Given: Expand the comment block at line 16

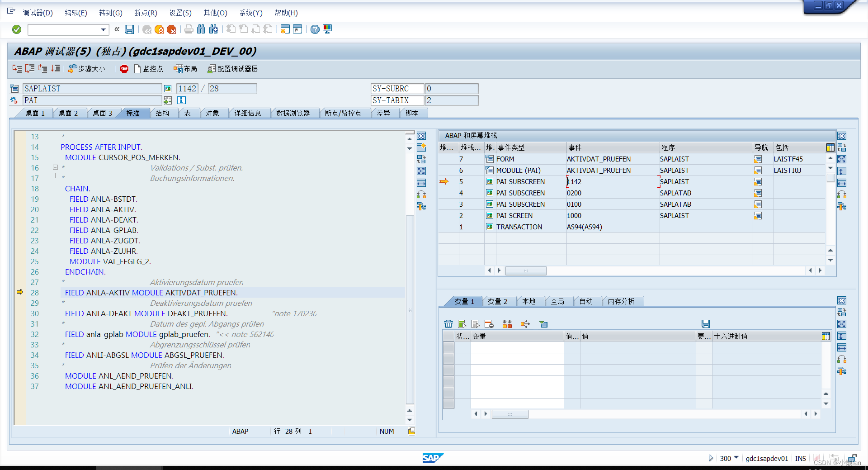Looking at the screenshot, I should [x=55, y=167].
